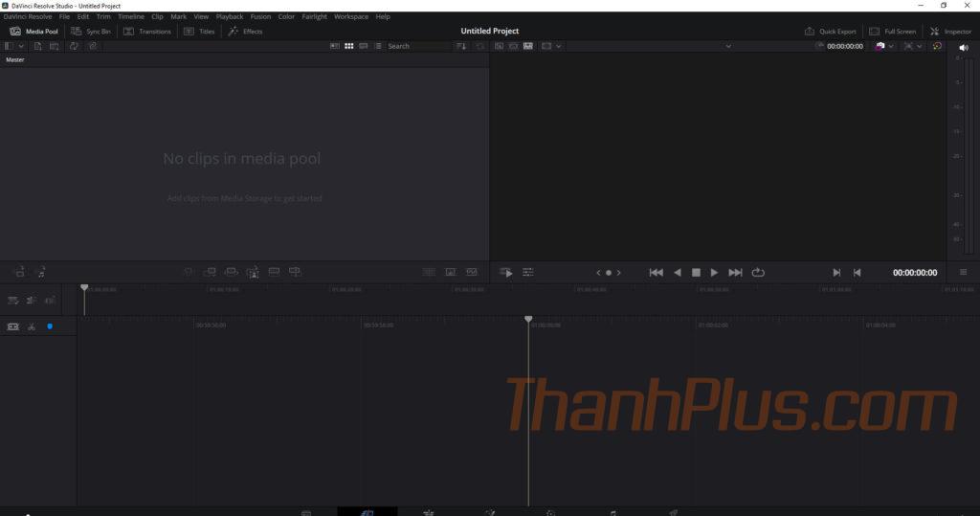Open the Inspector panel

(x=950, y=32)
